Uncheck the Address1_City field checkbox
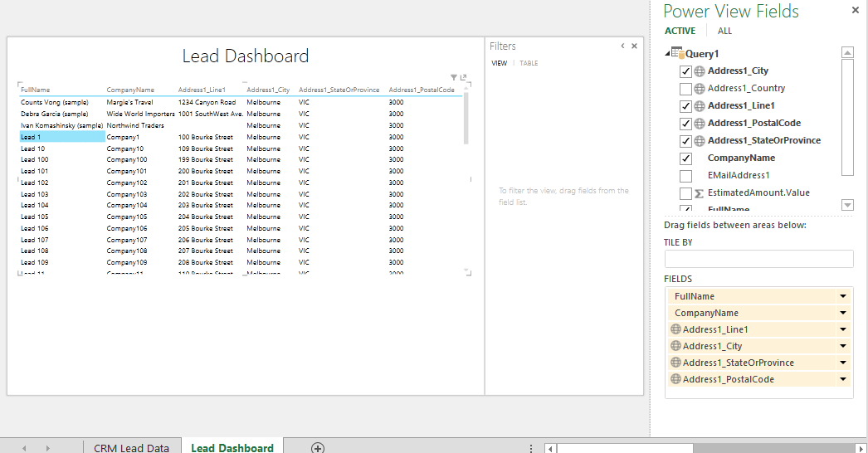Image resolution: width=868 pixels, height=453 pixels. pos(685,71)
